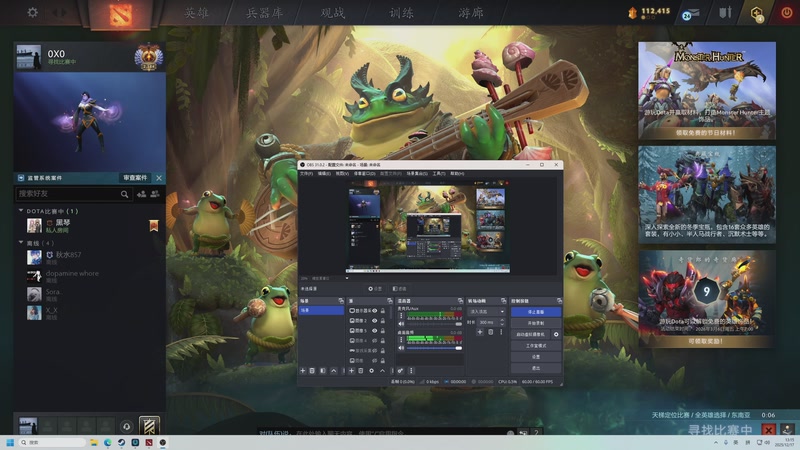This screenshot has width=800, height=450.
Task: Click the red power quit icon
Action: [786, 12]
